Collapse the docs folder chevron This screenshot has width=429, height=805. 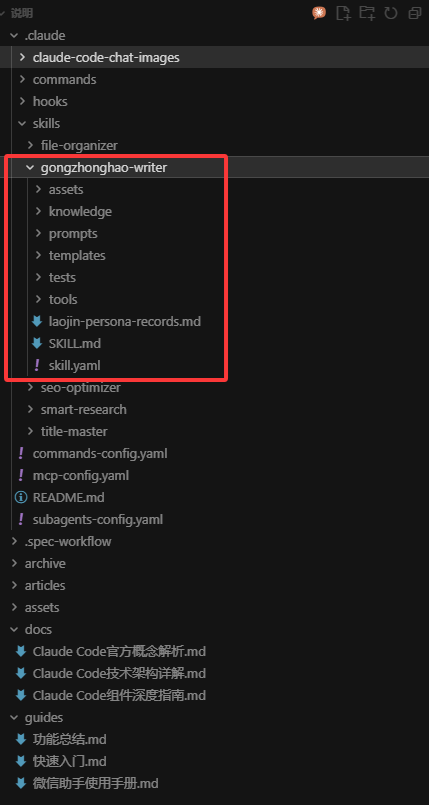(14, 629)
